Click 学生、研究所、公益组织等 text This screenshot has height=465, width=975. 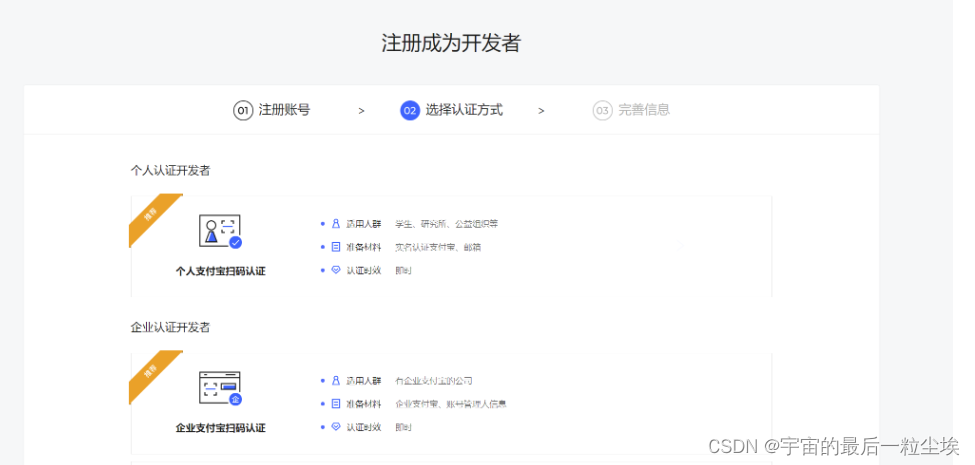coord(446,224)
